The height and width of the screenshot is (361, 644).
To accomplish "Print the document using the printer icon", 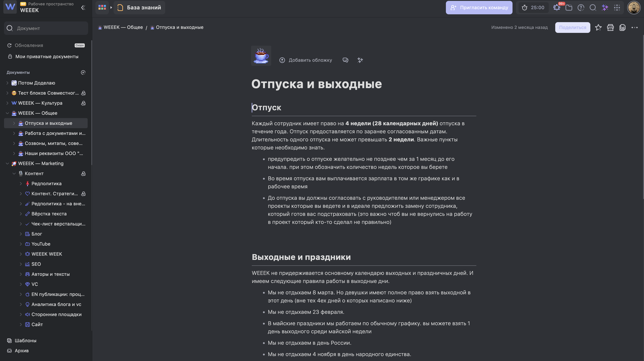I will click(x=610, y=28).
